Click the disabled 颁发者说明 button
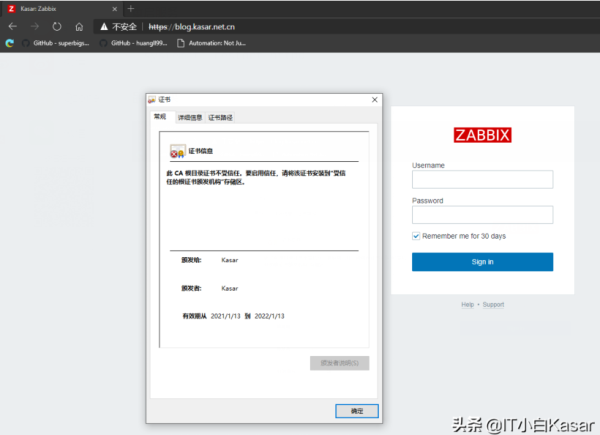 click(339, 363)
